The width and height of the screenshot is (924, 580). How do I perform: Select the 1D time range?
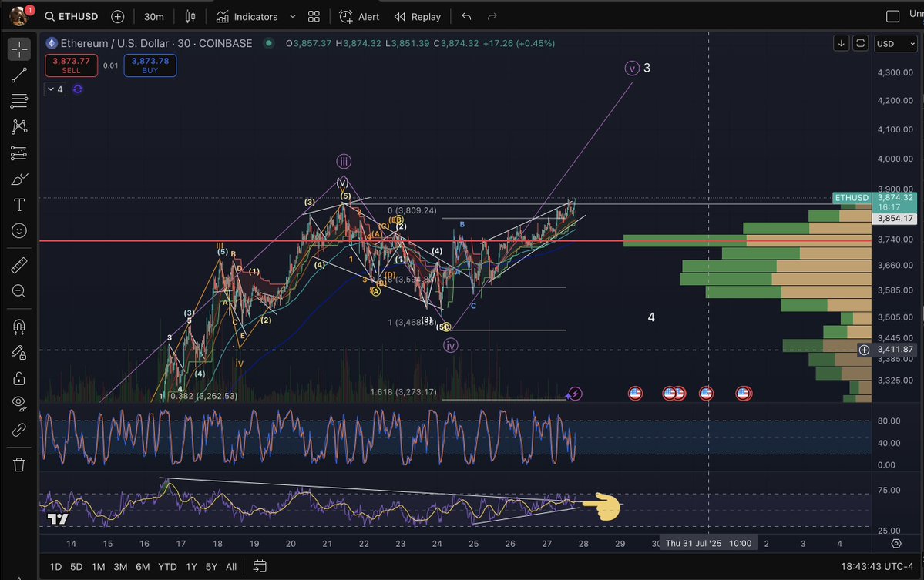click(x=55, y=566)
